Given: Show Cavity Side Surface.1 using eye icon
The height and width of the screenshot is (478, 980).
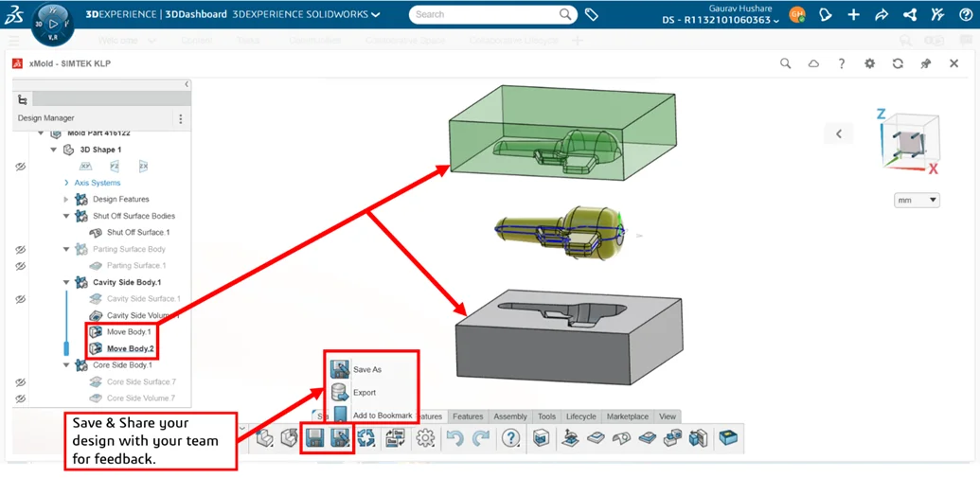Looking at the screenshot, I should (x=20, y=299).
